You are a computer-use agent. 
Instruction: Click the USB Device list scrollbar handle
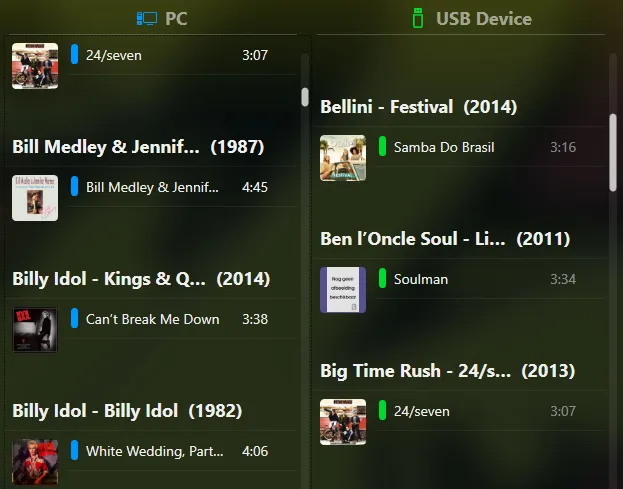[x=613, y=153]
